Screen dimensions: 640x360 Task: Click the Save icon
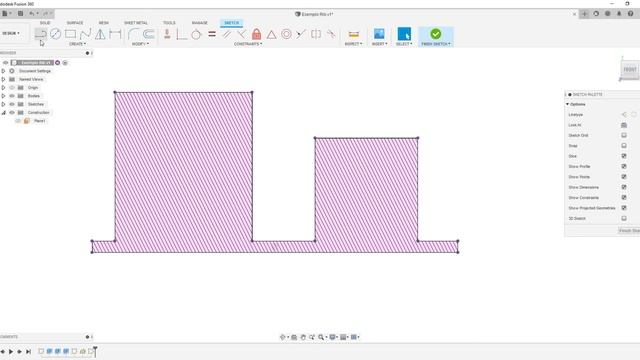[x=20, y=13]
